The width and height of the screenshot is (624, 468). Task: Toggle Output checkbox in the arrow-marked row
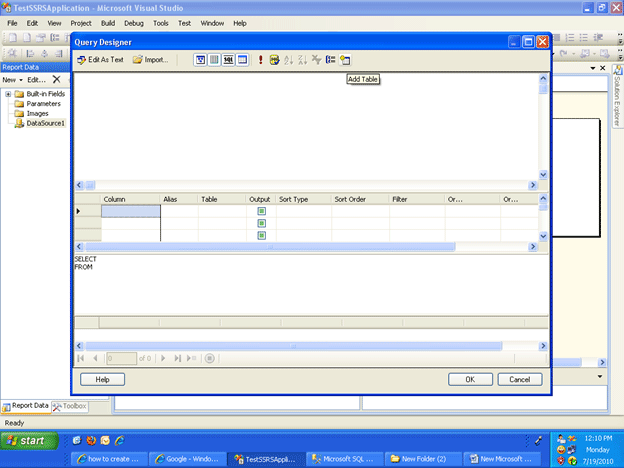[x=261, y=211]
